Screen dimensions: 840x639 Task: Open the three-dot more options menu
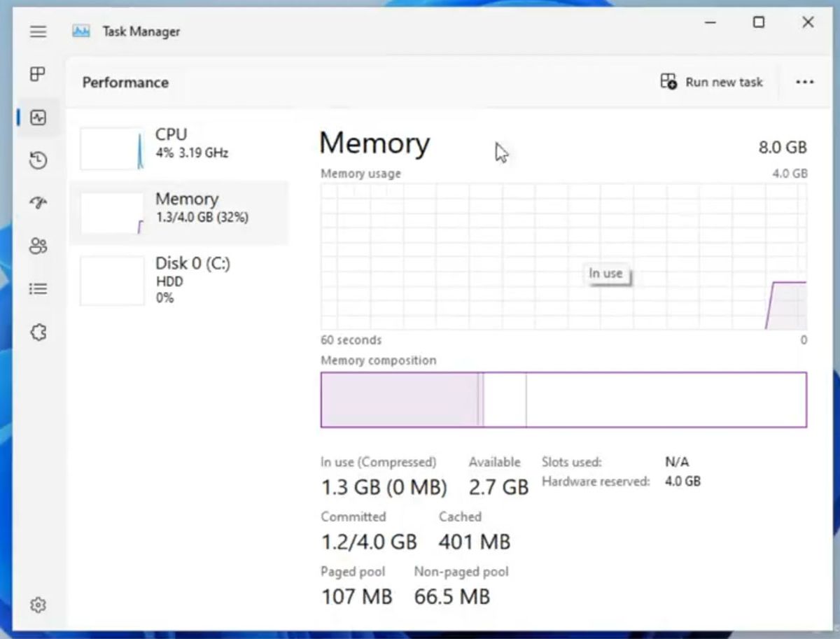[804, 82]
